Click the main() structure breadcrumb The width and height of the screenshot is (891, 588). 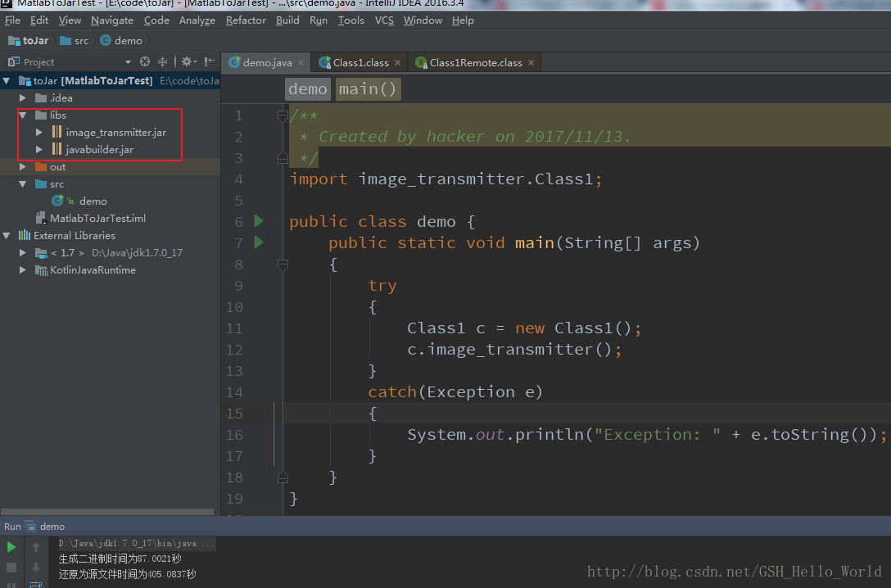pos(369,89)
